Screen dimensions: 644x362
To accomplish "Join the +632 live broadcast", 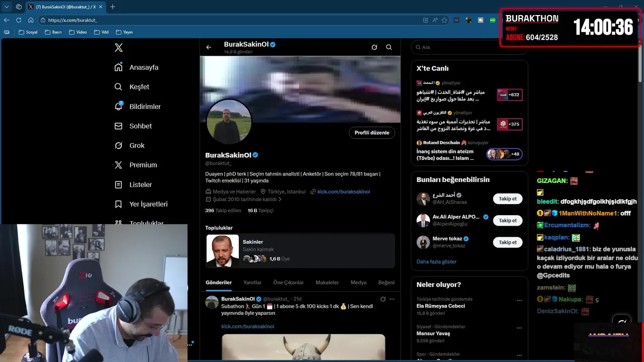I will (x=510, y=95).
